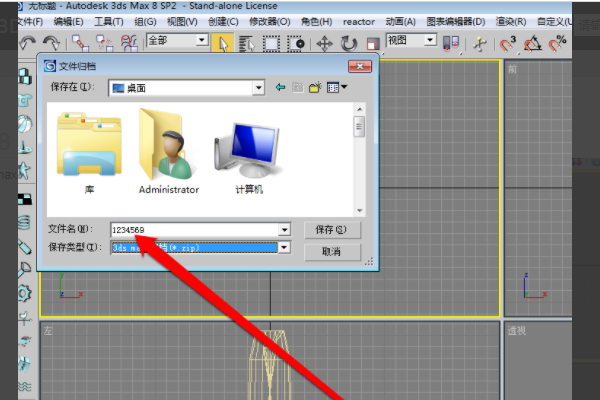
Task: Activate the Unlink Selection tool
Action: click(104, 43)
